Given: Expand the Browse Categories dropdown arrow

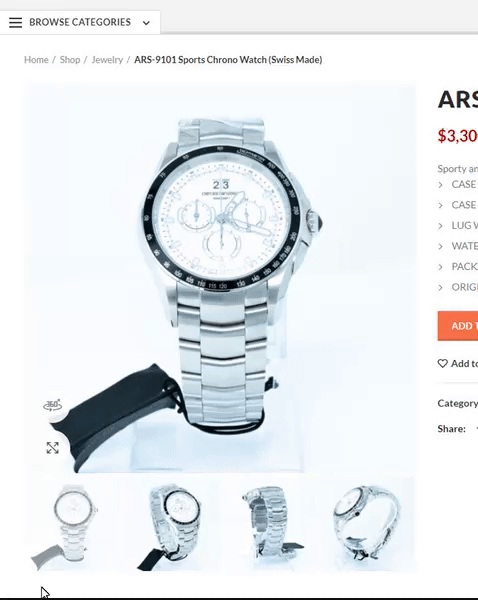Looking at the screenshot, I should (x=146, y=23).
